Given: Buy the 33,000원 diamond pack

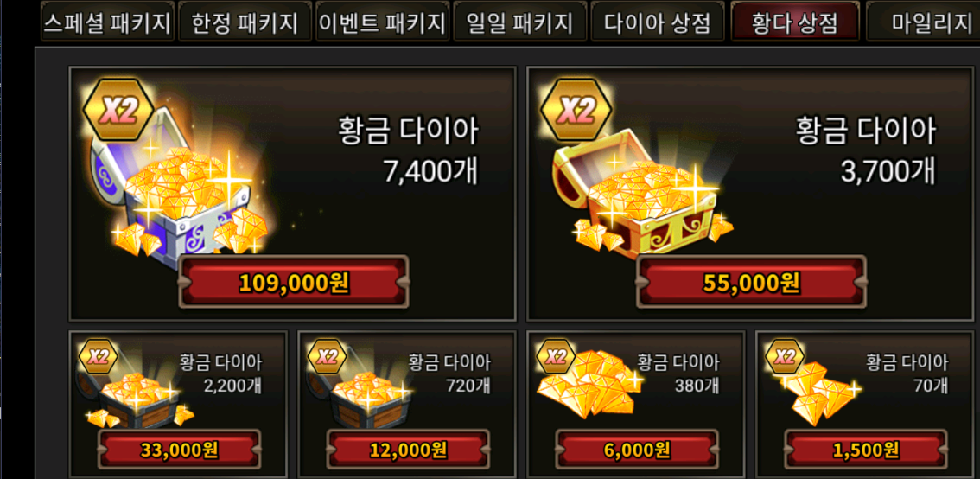Looking at the screenshot, I should coord(180,449).
